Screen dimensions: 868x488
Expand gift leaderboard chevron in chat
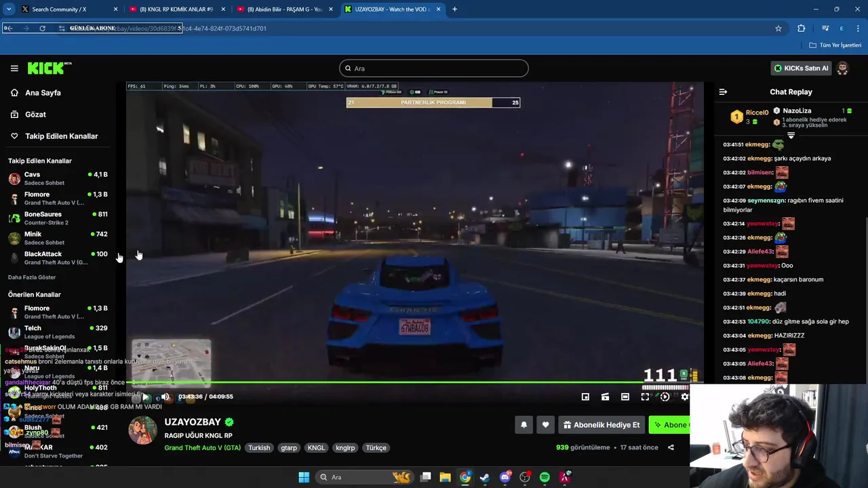[x=791, y=136]
